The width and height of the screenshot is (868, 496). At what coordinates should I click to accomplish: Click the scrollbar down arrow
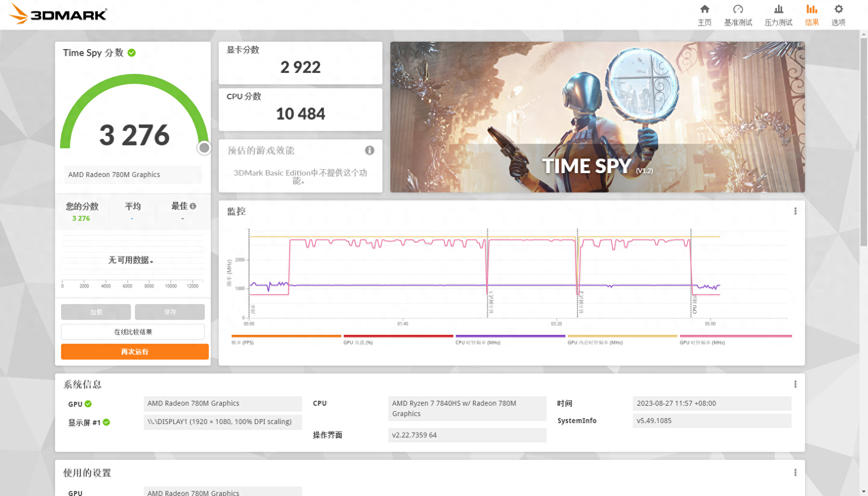(864, 492)
